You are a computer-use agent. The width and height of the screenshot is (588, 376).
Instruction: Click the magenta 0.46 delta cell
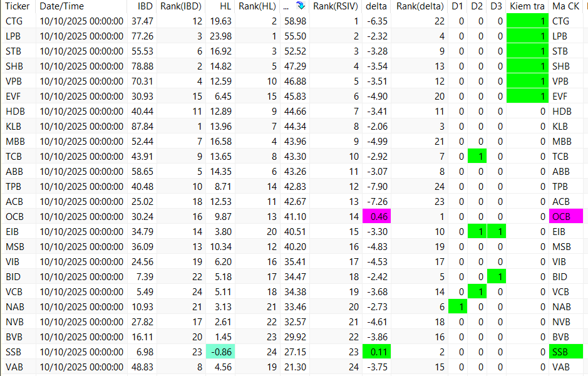[376, 217]
